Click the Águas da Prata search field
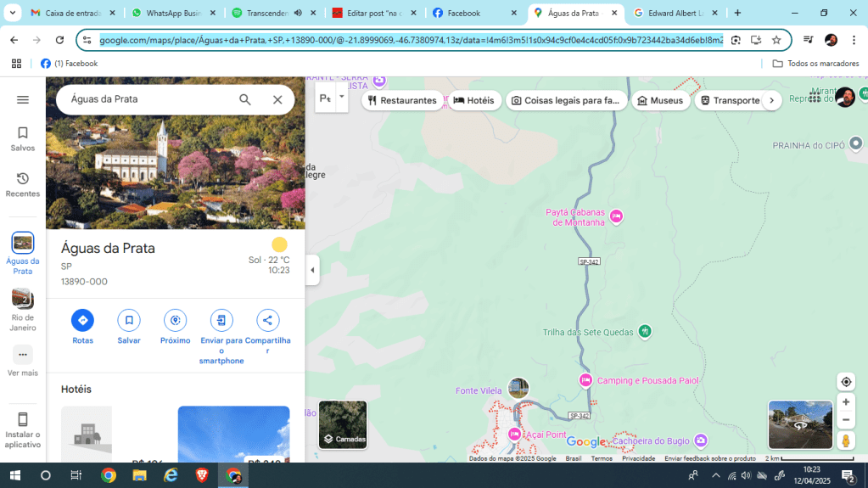 [x=148, y=99]
